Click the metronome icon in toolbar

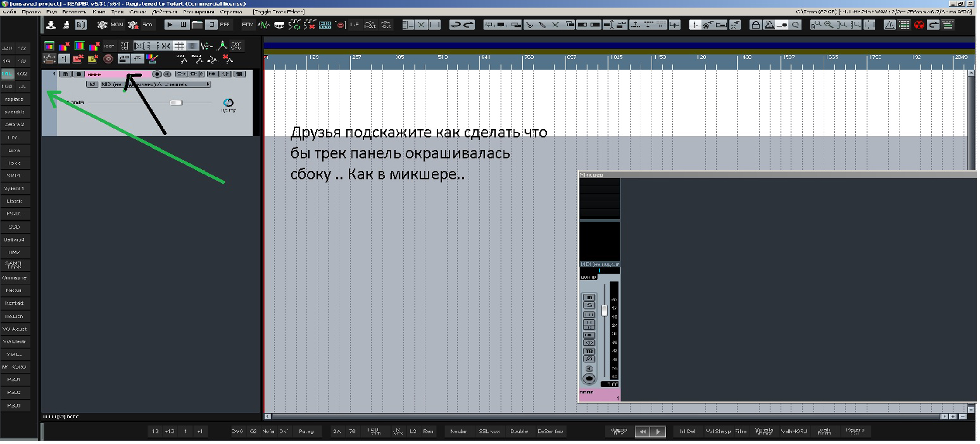coord(769,25)
